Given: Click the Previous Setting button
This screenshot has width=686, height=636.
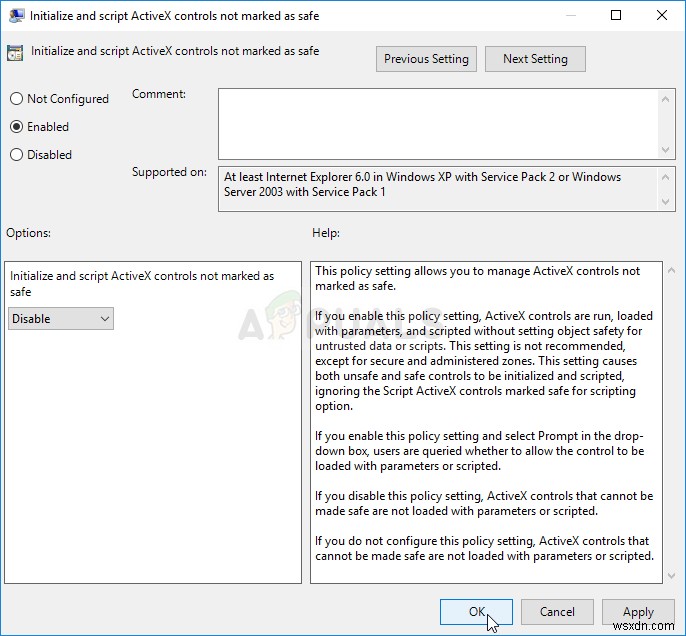Looking at the screenshot, I should click(x=426, y=59).
